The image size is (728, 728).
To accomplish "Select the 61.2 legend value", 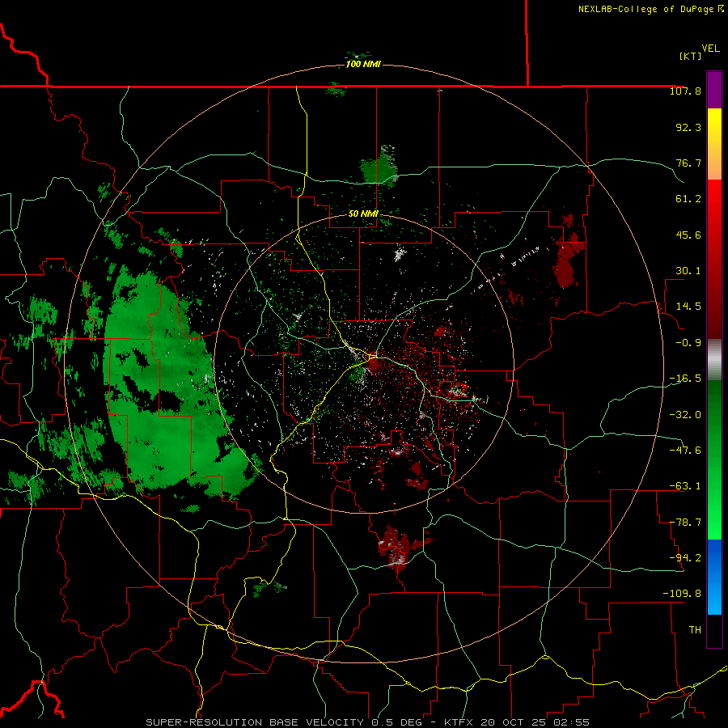I will click(x=688, y=199).
